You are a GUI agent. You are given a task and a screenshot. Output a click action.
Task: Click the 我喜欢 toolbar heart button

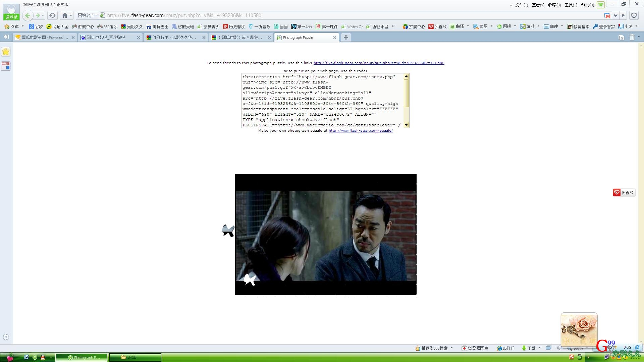pyautogui.click(x=437, y=26)
